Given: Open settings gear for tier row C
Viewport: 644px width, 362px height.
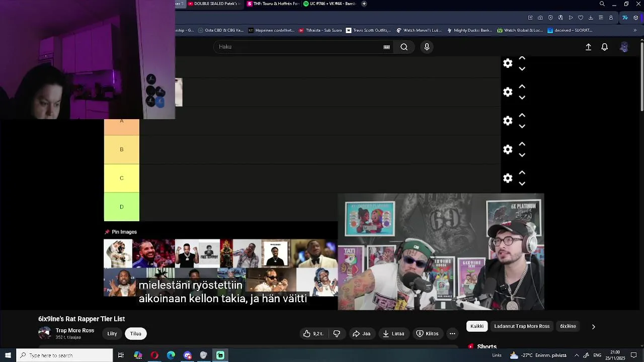Looking at the screenshot, I should coord(508,178).
